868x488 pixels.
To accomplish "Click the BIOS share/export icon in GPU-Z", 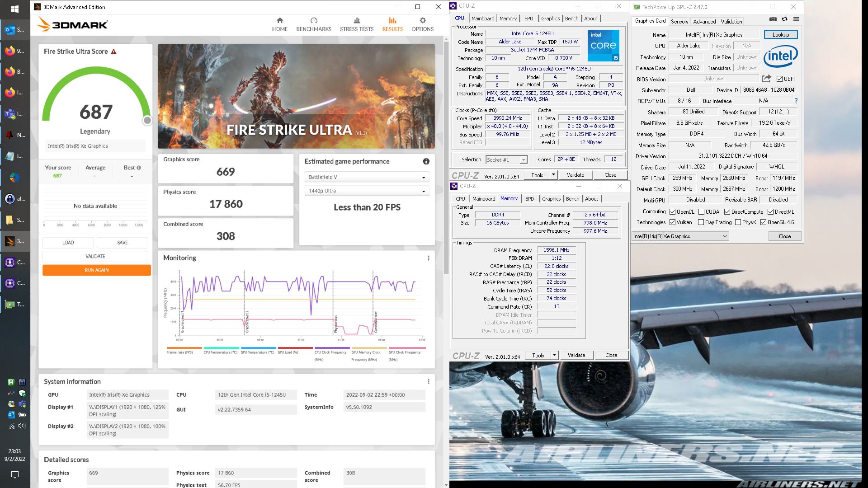I will tap(766, 79).
